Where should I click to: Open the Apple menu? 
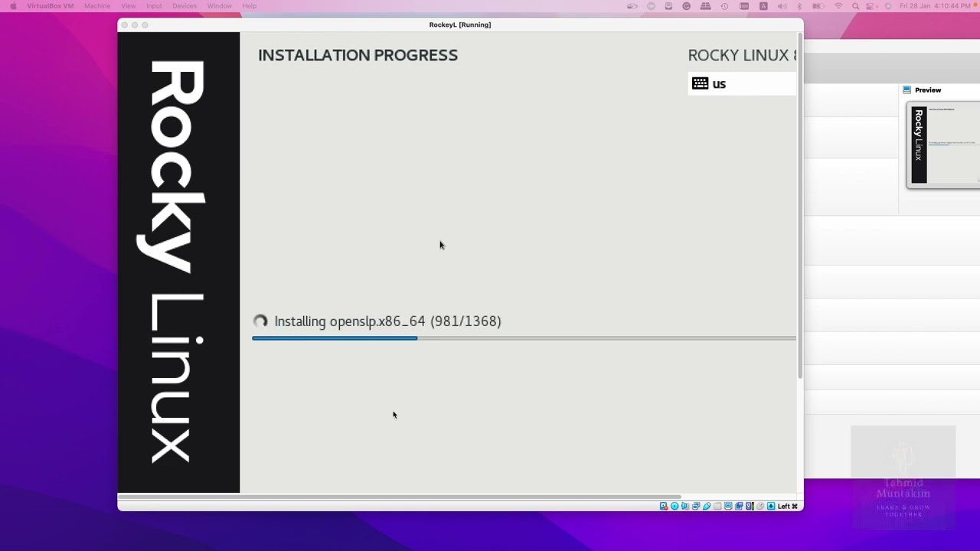13,6
